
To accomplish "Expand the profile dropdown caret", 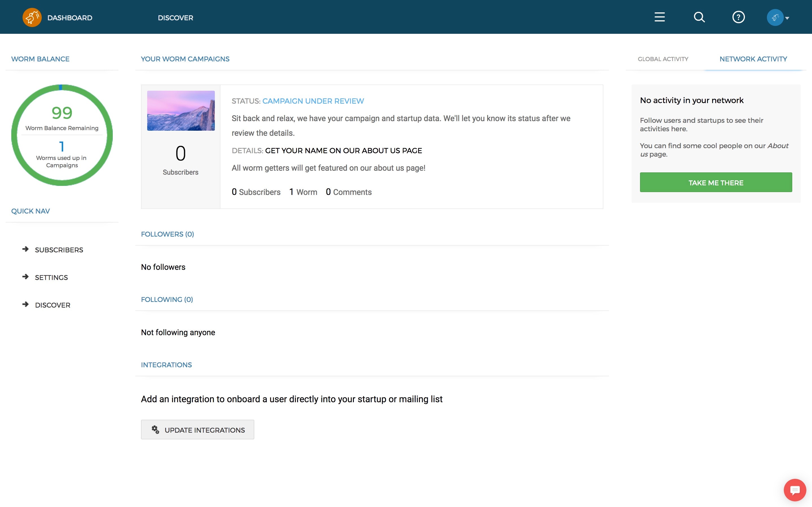I will pyautogui.click(x=787, y=18).
